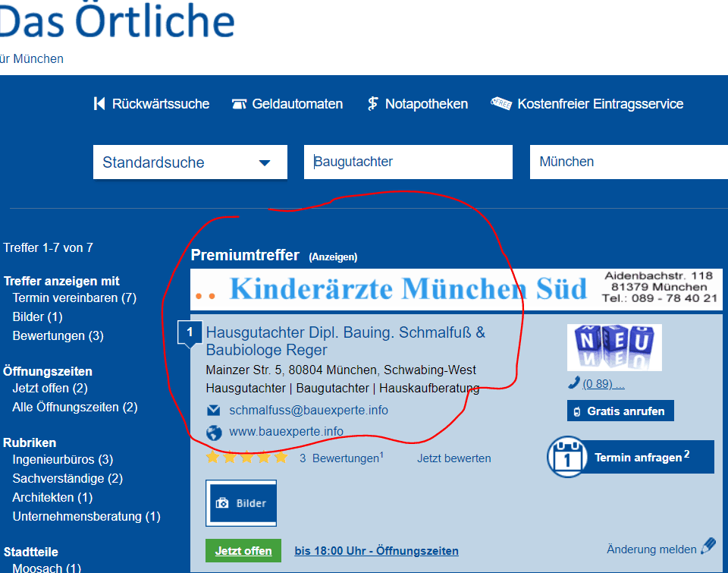Viewport: 728px width, 573px height.
Task: Click the phone handset icon
Action: (x=574, y=383)
